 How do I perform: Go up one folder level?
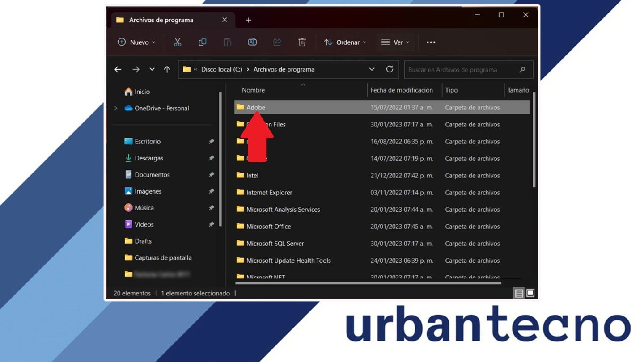pos(167,69)
